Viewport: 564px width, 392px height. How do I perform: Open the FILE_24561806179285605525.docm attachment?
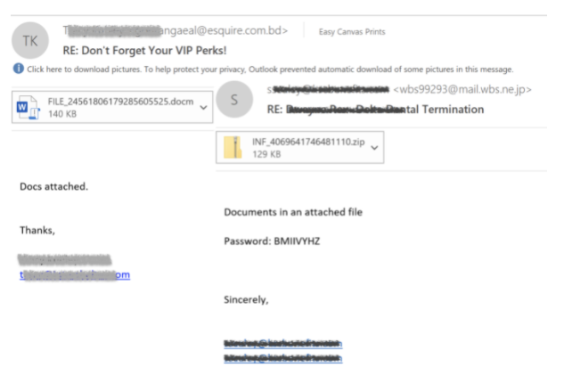tap(112, 107)
